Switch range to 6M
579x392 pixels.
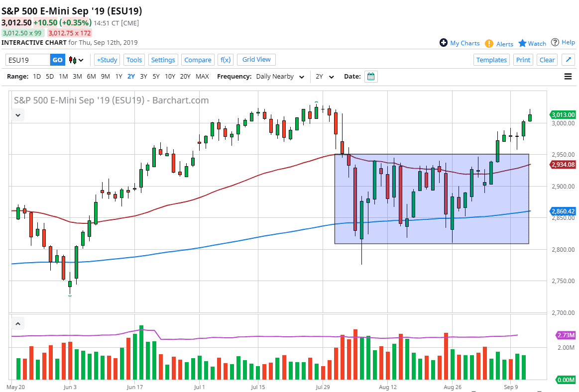coord(91,77)
